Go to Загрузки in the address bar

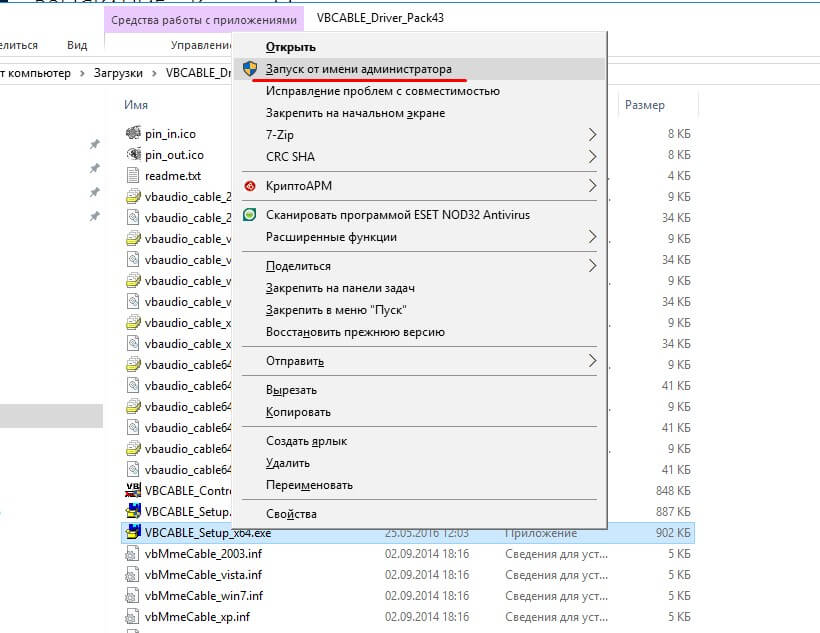[118, 73]
